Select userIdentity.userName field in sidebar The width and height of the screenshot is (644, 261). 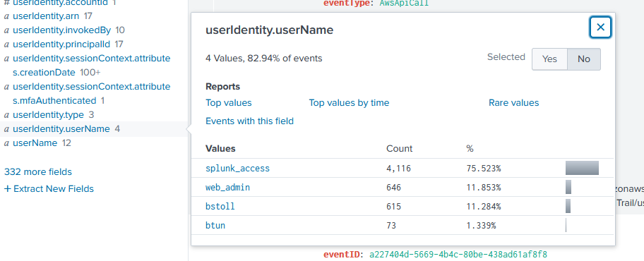coord(61,129)
